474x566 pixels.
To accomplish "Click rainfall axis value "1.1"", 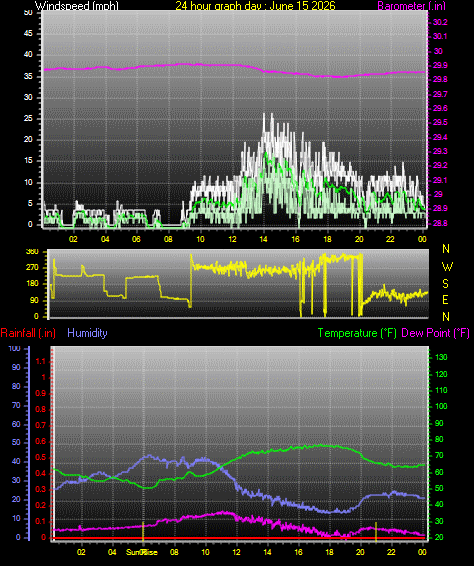I will coord(41,361).
